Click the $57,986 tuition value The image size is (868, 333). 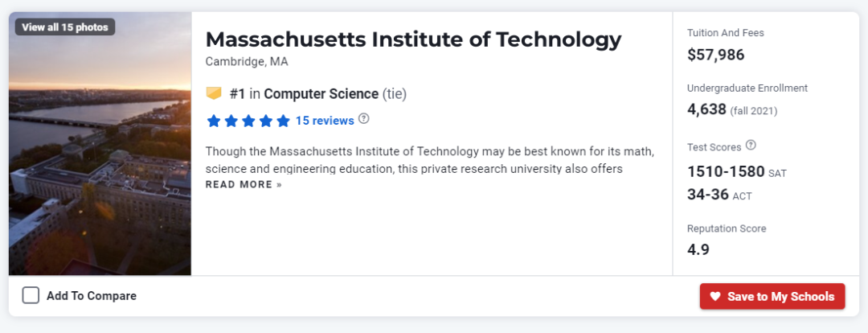(x=716, y=55)
